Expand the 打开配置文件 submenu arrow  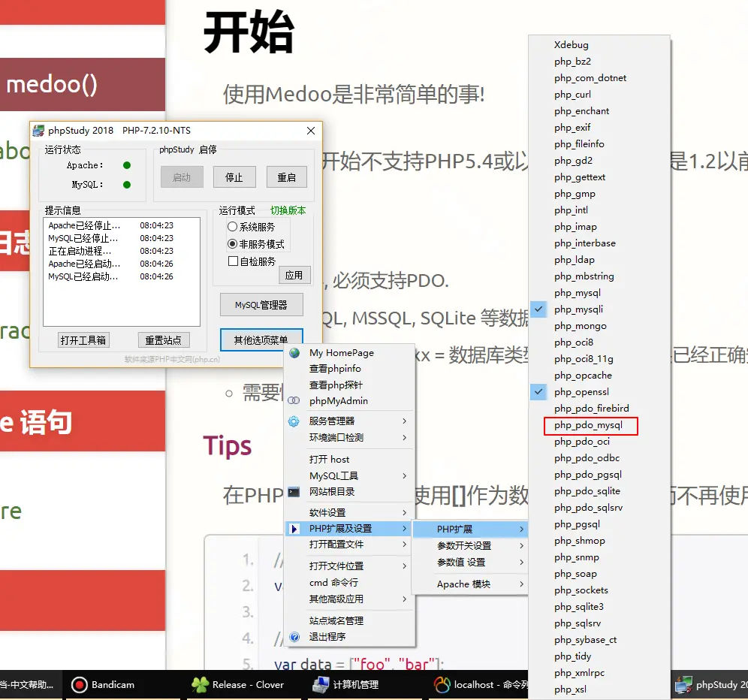[x=405, y=545]
